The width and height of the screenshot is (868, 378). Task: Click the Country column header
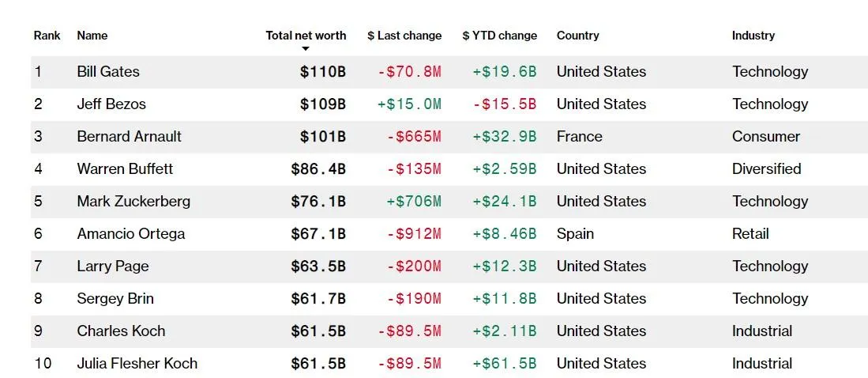tap(577, 36)
